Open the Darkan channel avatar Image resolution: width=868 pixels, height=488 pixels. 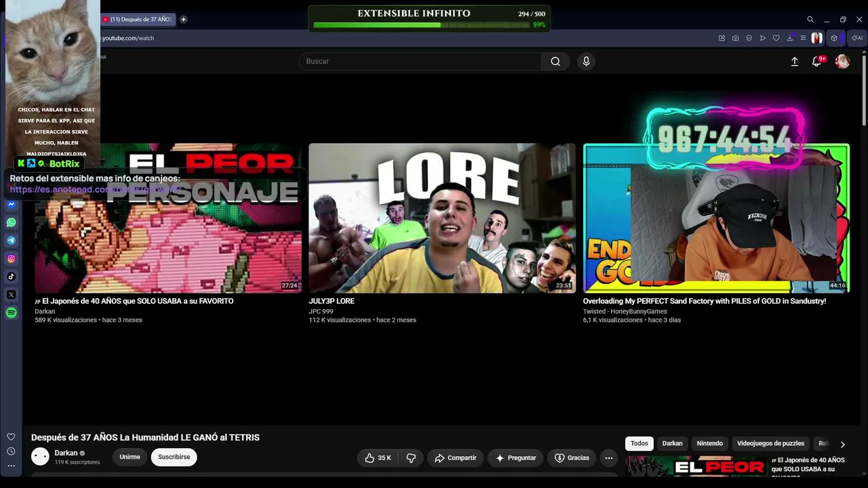pos(41,457)
